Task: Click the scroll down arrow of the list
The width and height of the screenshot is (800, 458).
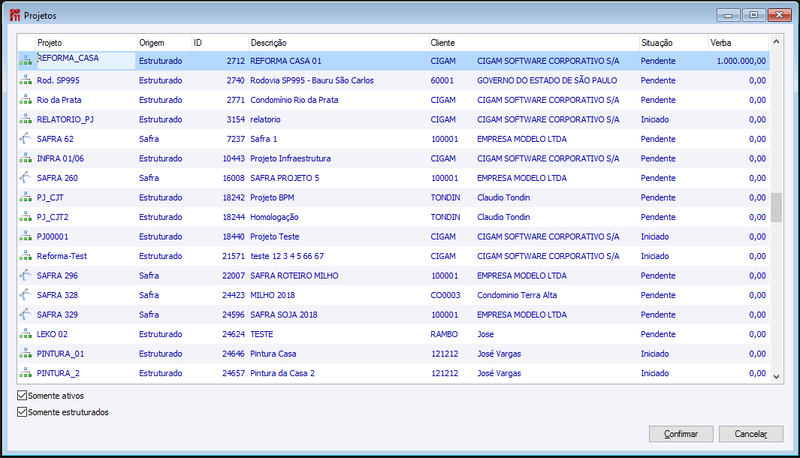Action: [776, 377]
